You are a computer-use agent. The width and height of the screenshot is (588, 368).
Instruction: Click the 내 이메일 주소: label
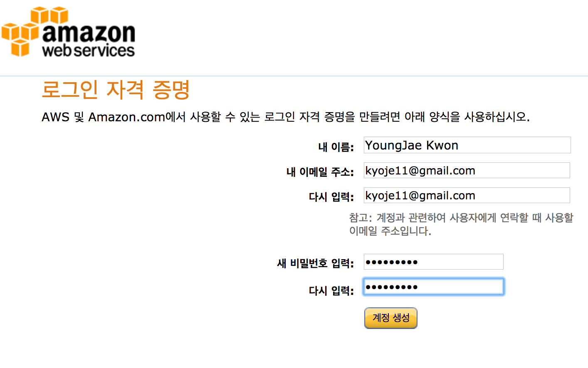pos(320,172)
